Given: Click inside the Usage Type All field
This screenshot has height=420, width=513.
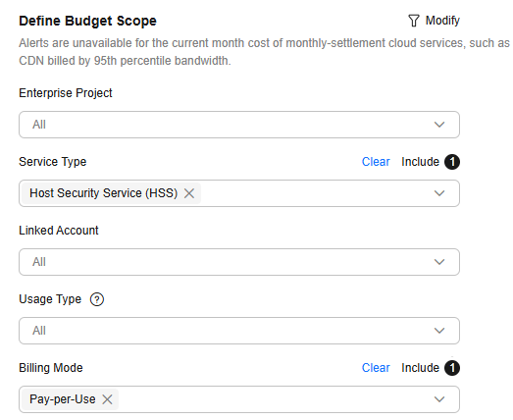Looking at the screenshot, I should pyautogui.click(x=239, y=331).
